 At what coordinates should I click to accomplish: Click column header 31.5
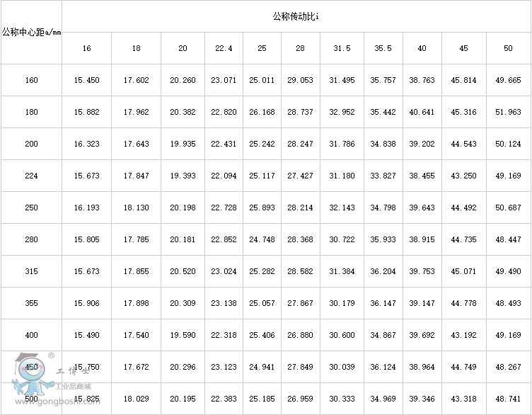click(342, 48)
